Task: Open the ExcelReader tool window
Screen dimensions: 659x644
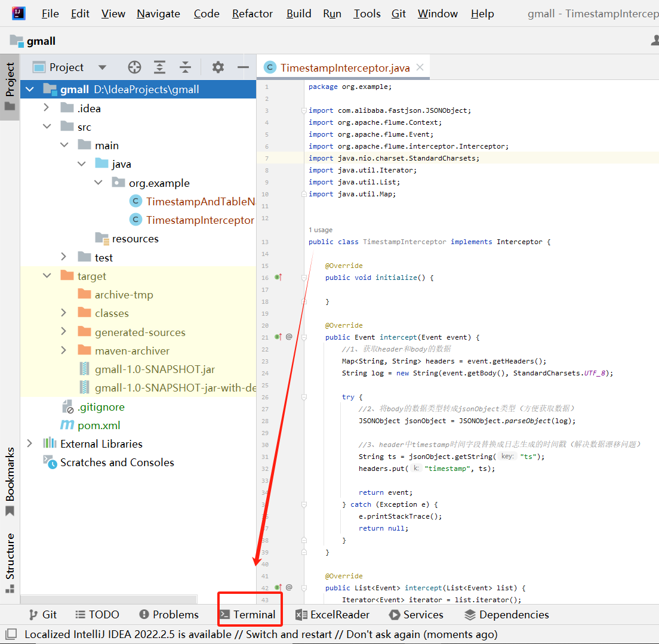Action: [x=332, y=614]
